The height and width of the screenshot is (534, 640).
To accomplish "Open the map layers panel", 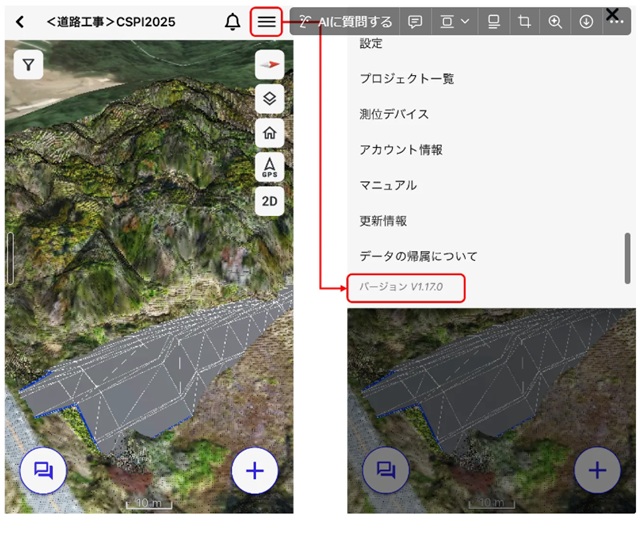I will pos(269,99).
